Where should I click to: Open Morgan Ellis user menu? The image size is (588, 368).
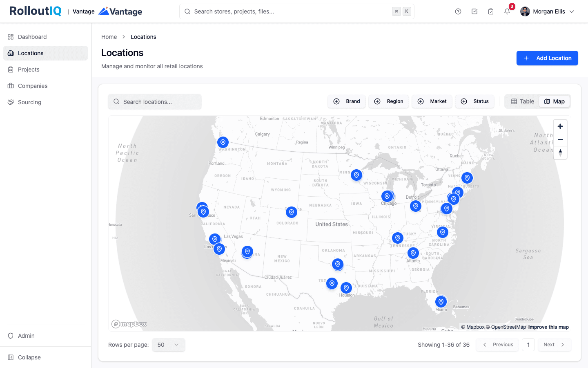548,11
